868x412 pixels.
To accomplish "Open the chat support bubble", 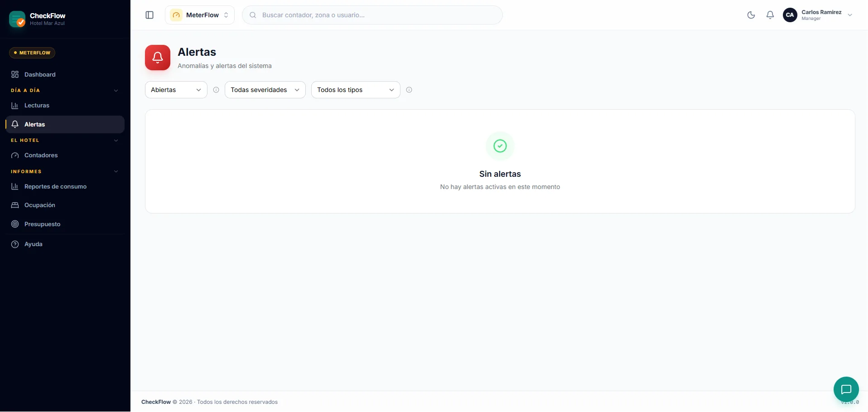I will click(x=846, y=389).
